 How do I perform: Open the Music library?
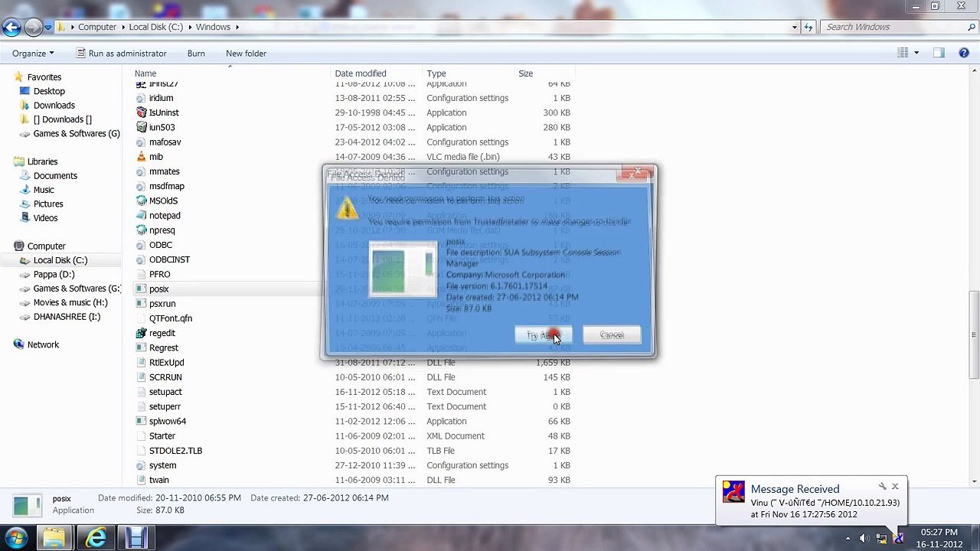pyautogui.click(x=44, y=190)
